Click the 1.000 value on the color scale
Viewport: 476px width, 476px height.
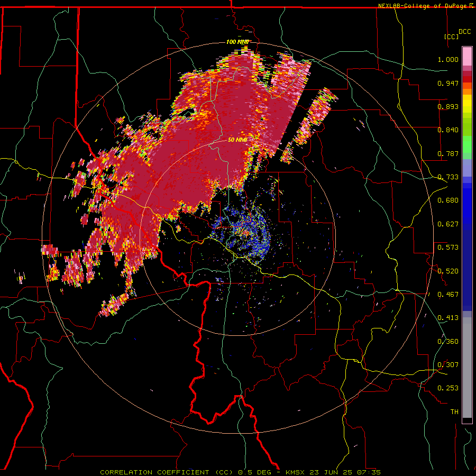(x=448, y=59)
